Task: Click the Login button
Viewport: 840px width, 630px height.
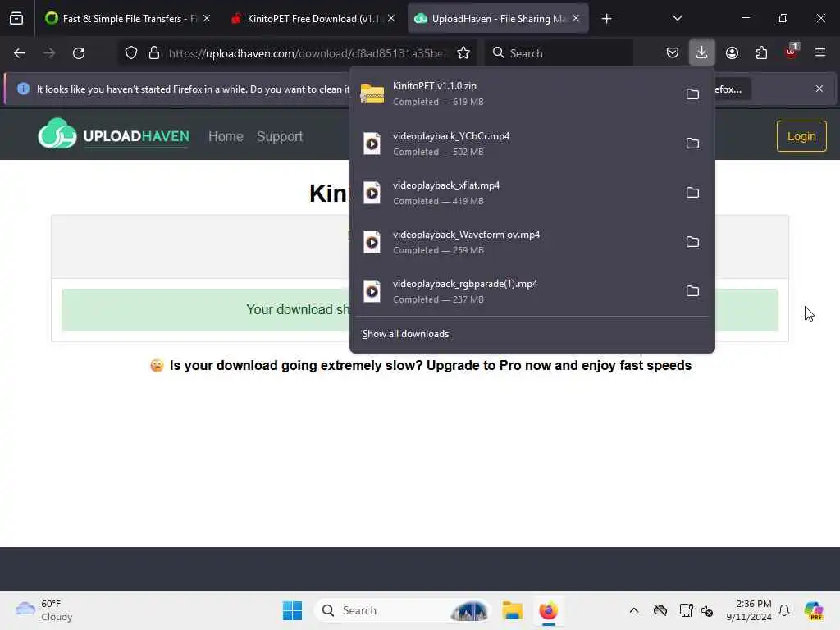Action: coord(801,137)
